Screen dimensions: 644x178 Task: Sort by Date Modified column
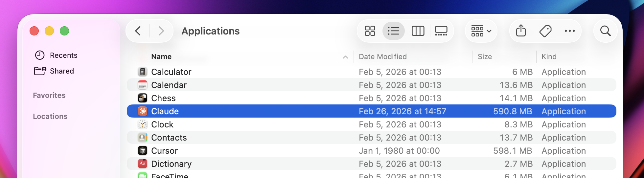pyautogui.click(x=383, y=57)
